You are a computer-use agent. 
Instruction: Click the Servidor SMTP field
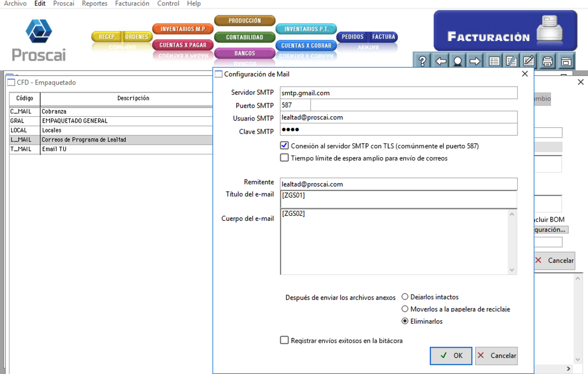click(398, 92)
